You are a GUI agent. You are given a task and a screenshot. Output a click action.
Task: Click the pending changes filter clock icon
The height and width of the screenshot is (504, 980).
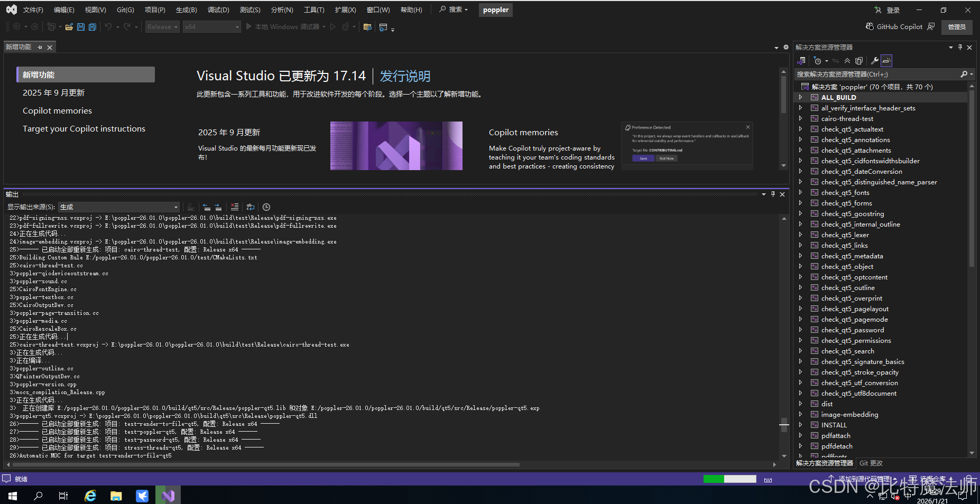click(817, 61)
